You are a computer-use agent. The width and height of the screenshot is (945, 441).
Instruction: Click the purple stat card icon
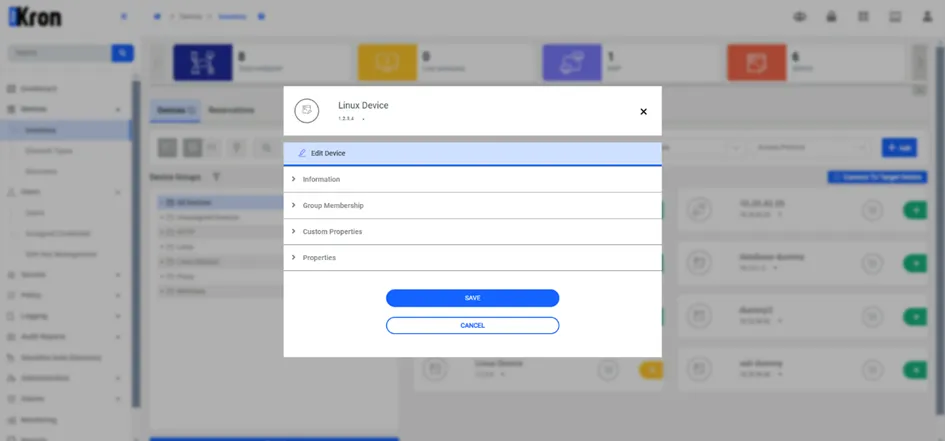pyautogui.click(x=572, y=62)
